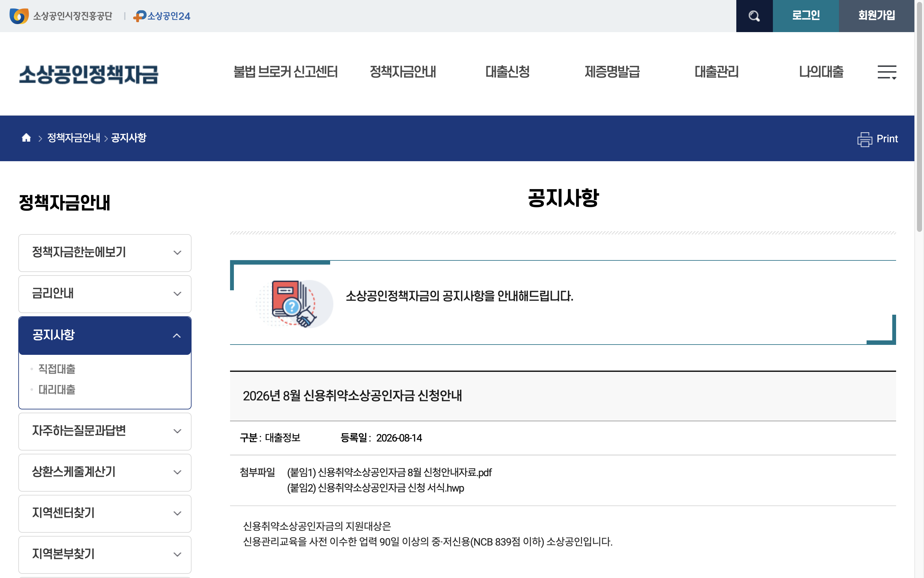This screenshot has width=924, height=578.
Task: Select 대리대출 under 공지사항
Action: point(57,390)
